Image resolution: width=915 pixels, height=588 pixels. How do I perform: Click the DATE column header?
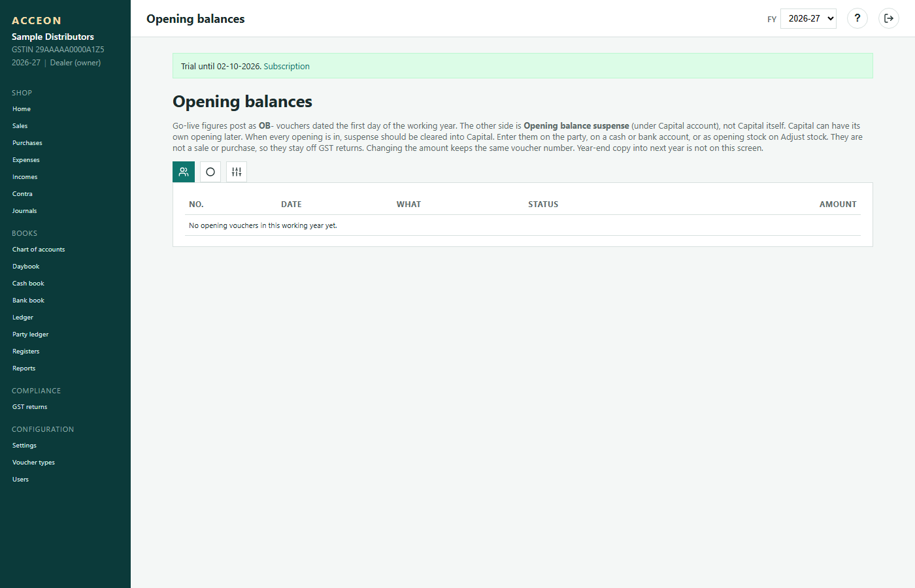tap(291, 204)
